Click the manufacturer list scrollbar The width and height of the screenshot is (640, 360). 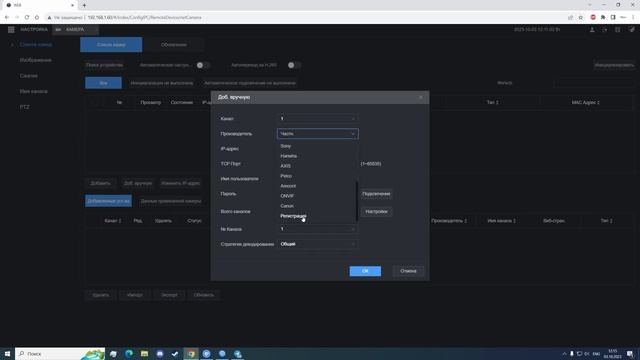[357, 201]
